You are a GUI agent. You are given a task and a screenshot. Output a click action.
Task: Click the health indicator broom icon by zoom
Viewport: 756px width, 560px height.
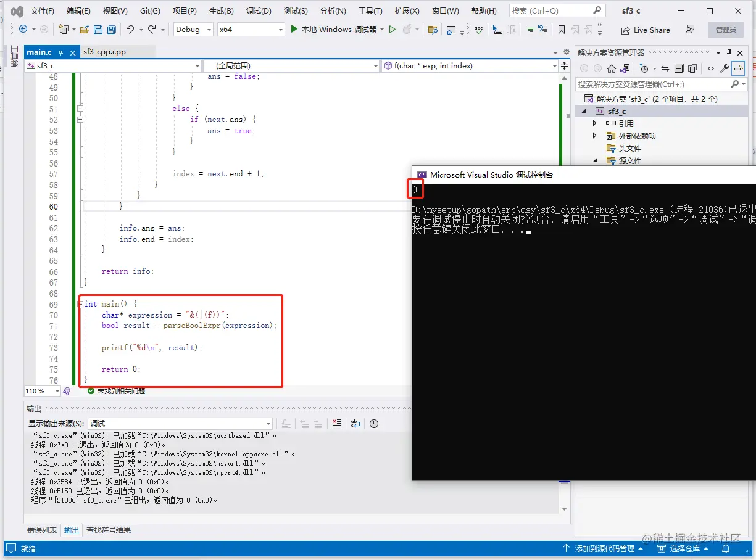coord(67,391)
